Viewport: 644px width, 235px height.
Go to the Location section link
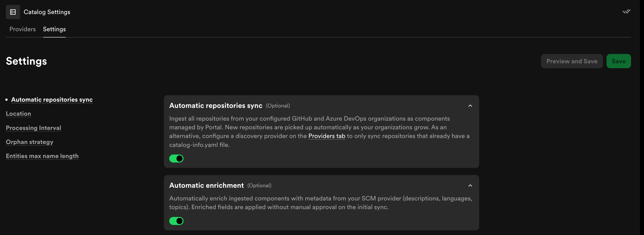point(19,113)
